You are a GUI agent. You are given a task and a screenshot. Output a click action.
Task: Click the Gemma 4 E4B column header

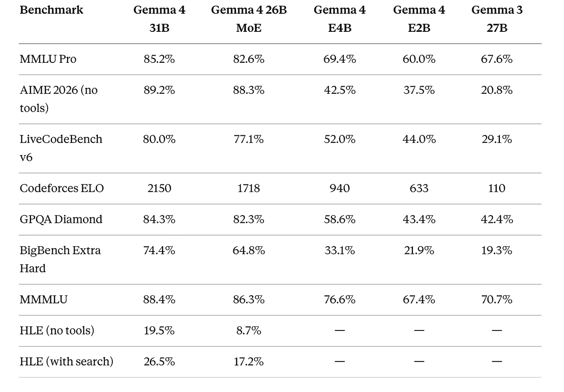(340, 19)
